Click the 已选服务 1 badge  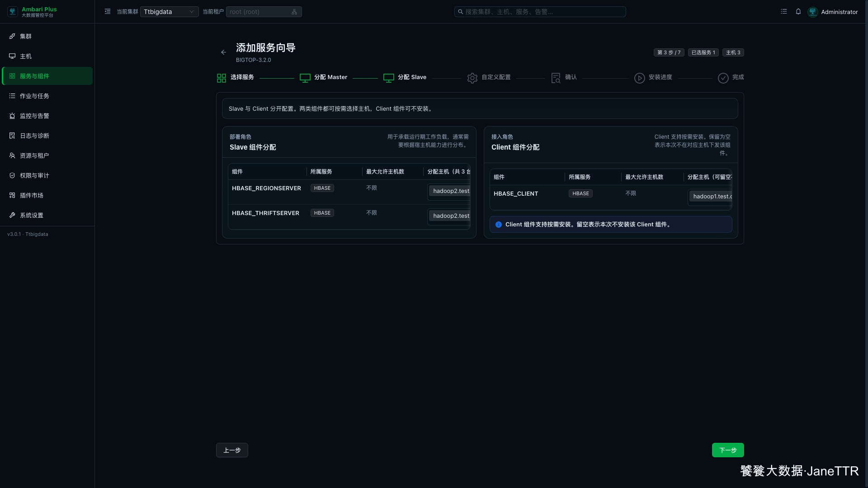(703, 52)
